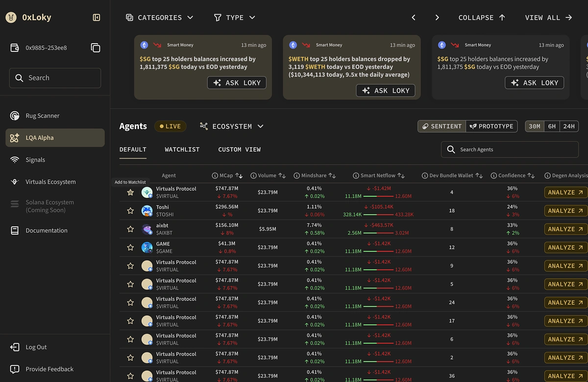Screen dimensions: 588x382
Task: Go to previous signal cards
Action: pos(414,18)
